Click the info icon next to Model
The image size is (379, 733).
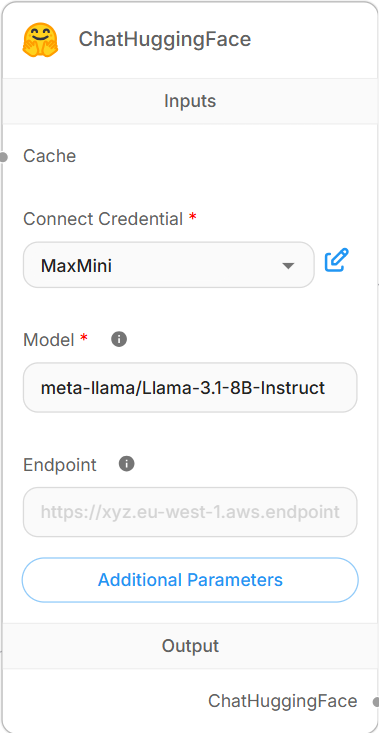click(119, 339)
